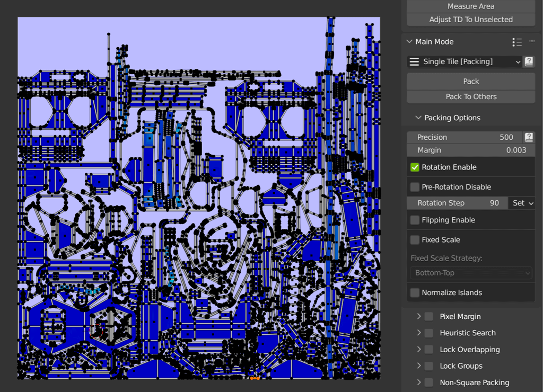Click the Margin value field
Image resolution: width=543 pixels, height=392 pixels.
click(x=471, y=150)
